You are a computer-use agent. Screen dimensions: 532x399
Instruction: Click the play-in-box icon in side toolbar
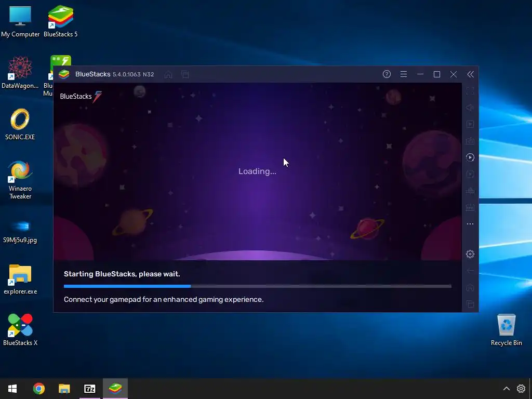470,124
